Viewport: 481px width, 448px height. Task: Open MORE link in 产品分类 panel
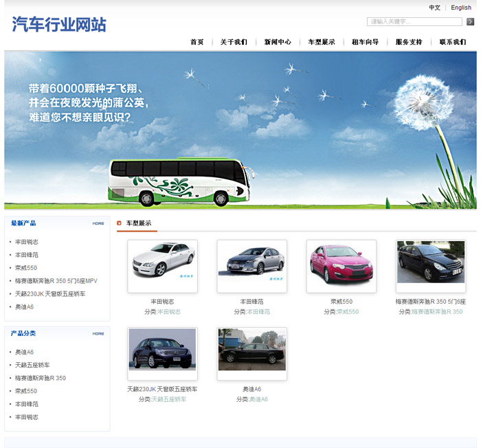(x=98, y=333)
